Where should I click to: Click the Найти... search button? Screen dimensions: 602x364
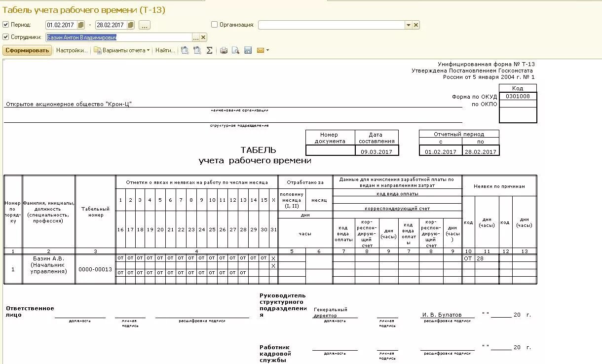point(165,50)
